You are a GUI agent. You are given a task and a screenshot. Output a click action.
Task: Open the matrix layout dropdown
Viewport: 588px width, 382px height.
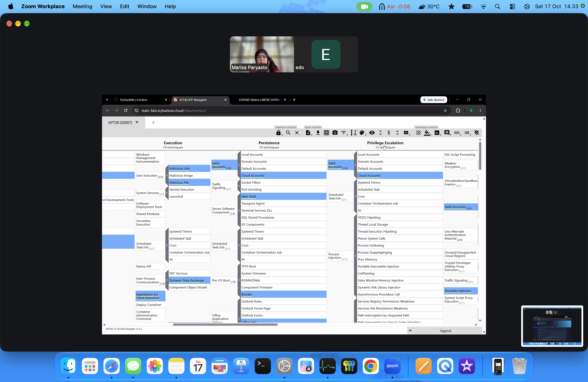406,133
